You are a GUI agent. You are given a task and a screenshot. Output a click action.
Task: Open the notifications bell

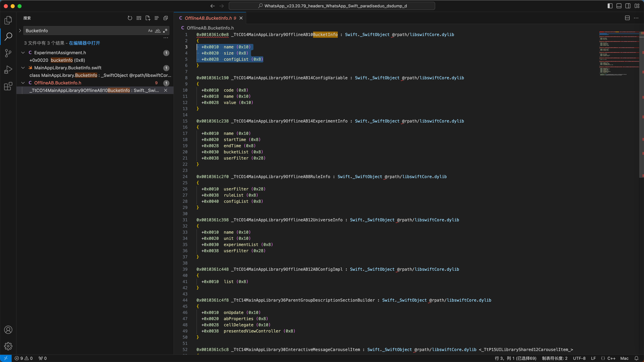point(636,358)
